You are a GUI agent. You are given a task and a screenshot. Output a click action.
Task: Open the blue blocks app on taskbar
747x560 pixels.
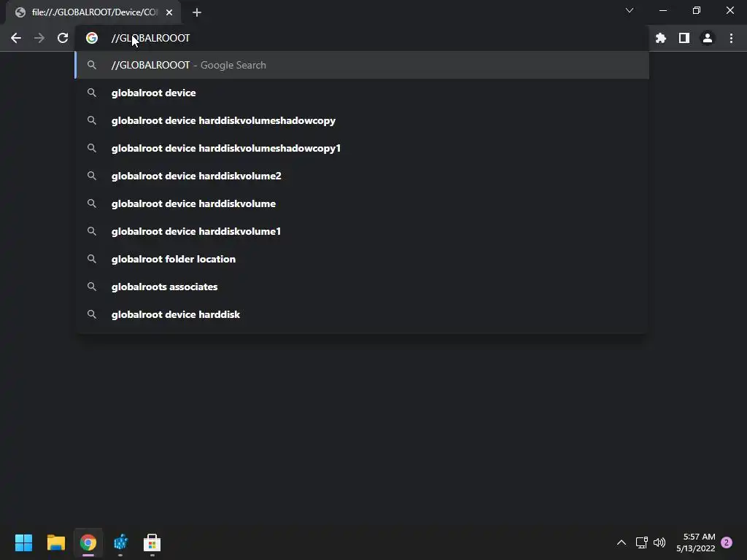[x=120, y=542]
